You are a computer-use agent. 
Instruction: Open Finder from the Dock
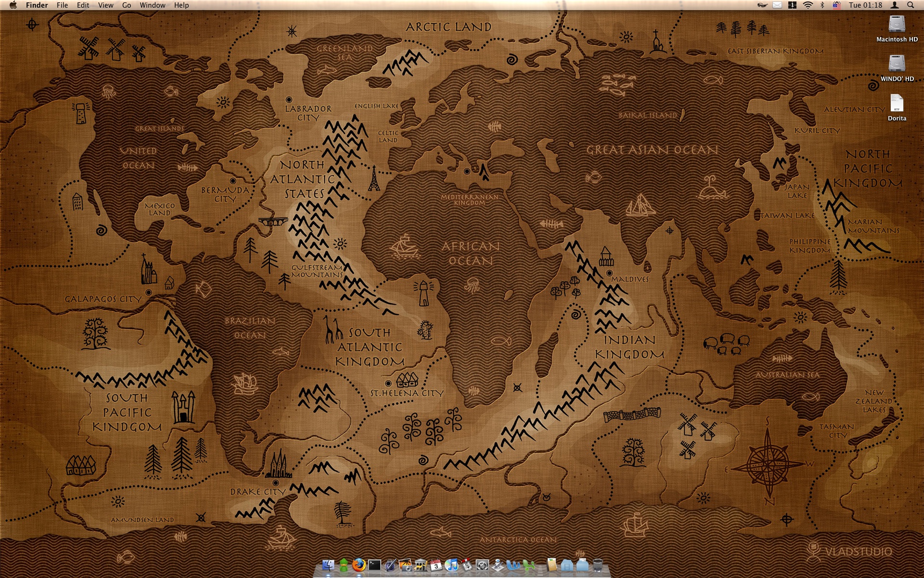click(328, 565)
